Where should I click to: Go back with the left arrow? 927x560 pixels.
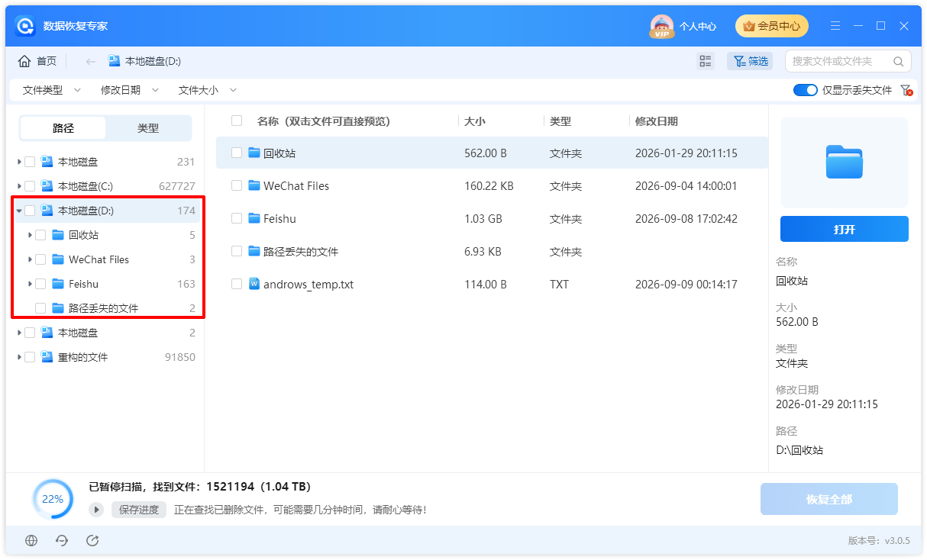coord(90,61)
